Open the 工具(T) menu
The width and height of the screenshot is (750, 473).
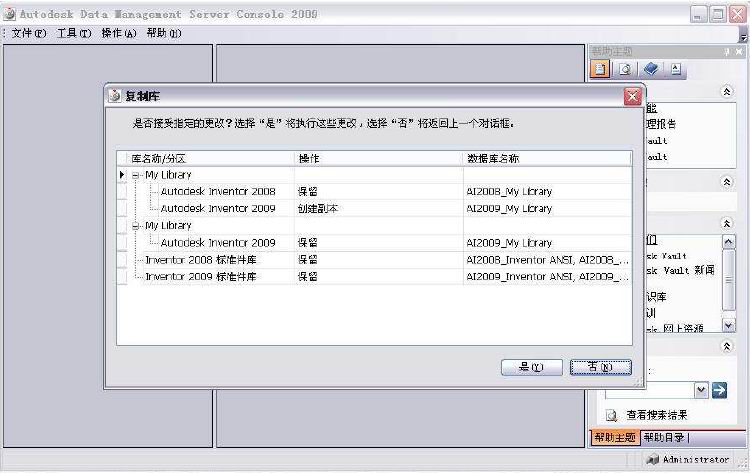[x=74, y=33]
